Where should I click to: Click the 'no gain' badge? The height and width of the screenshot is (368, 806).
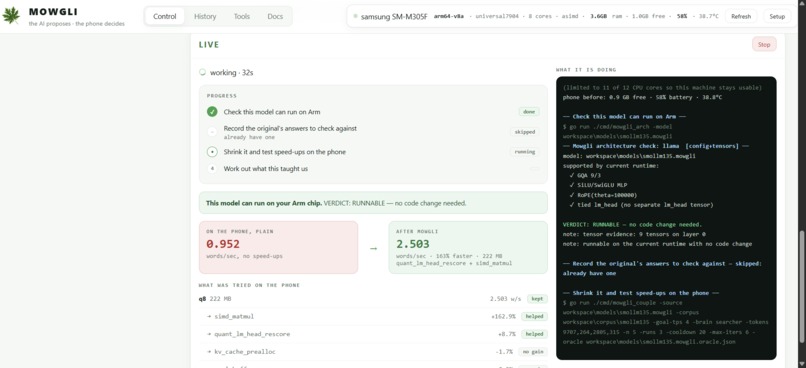tap(533, 352)
